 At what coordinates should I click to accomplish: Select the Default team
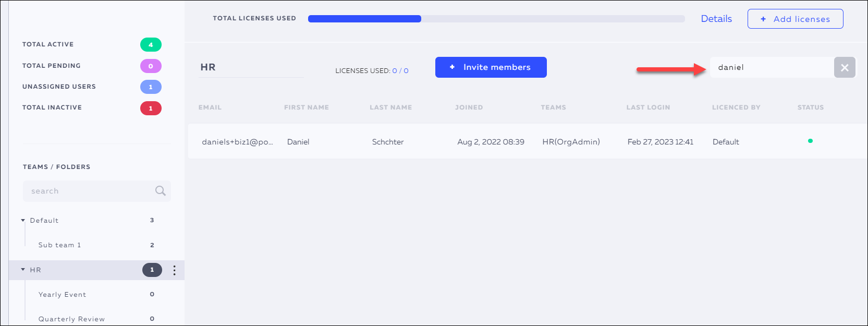[x=44, y=221]
